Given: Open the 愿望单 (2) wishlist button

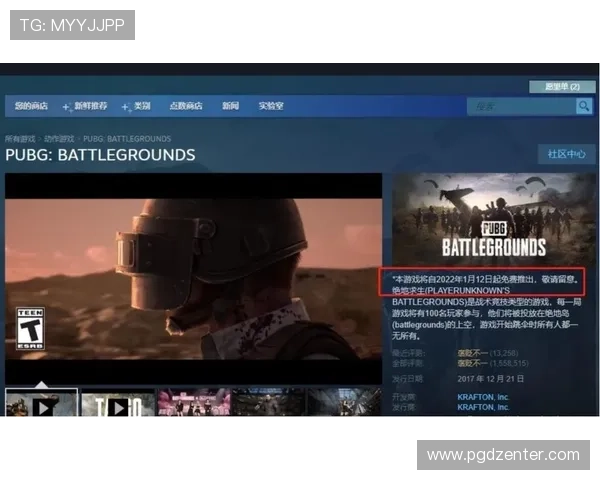Looking at the screenshot, I should tap(562, 87).
